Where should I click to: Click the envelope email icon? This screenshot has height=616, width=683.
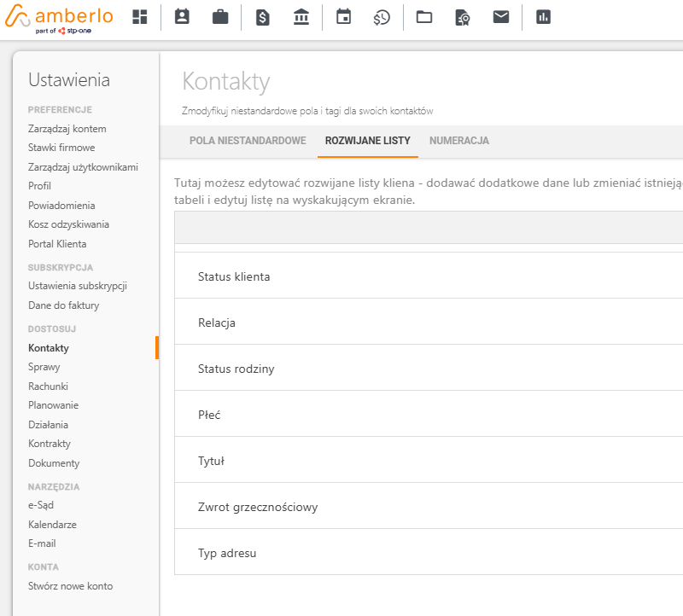pyautogui.click(x=501, y=17)
